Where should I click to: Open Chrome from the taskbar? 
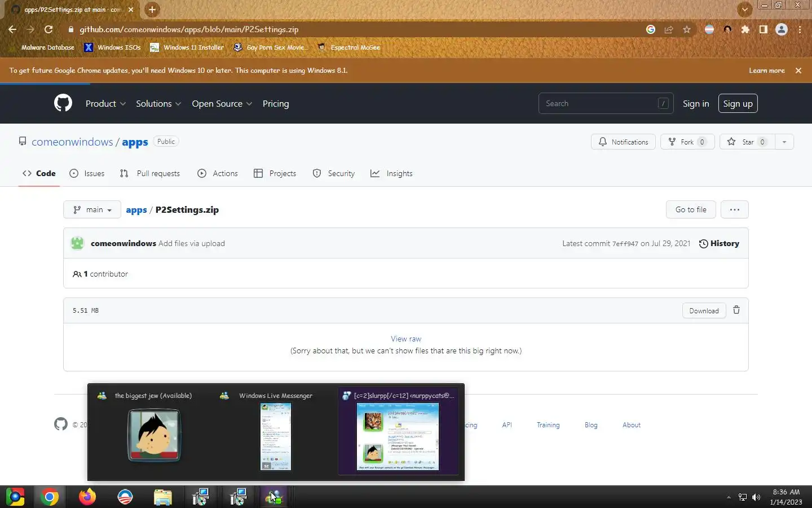point(50,497)
